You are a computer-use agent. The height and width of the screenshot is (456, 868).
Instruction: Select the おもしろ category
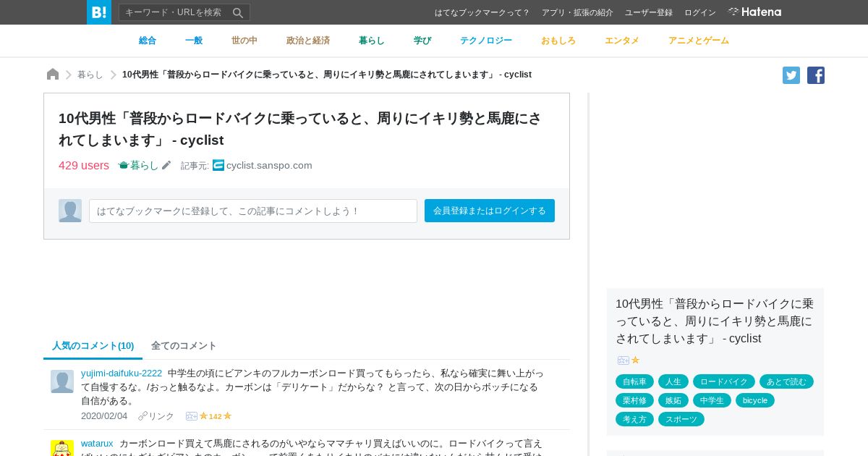pos(558,41)
